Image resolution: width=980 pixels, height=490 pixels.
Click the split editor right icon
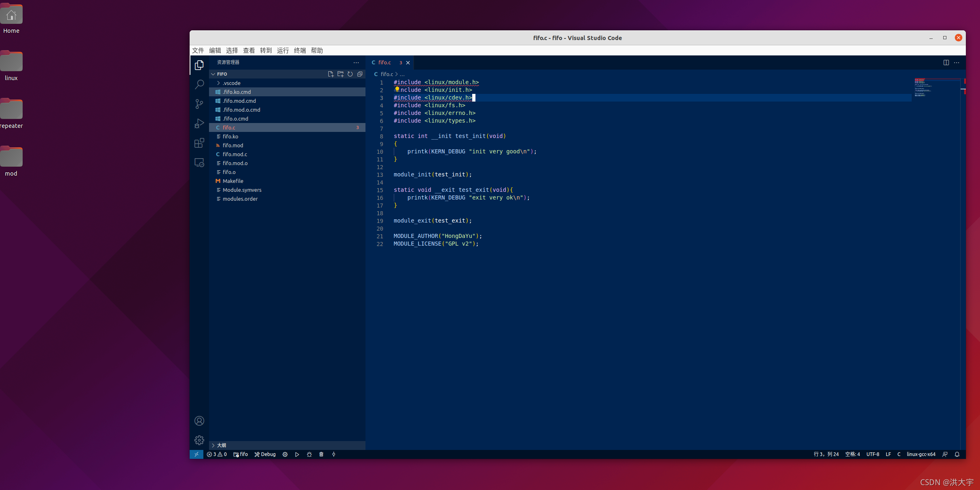click(946, 63)
